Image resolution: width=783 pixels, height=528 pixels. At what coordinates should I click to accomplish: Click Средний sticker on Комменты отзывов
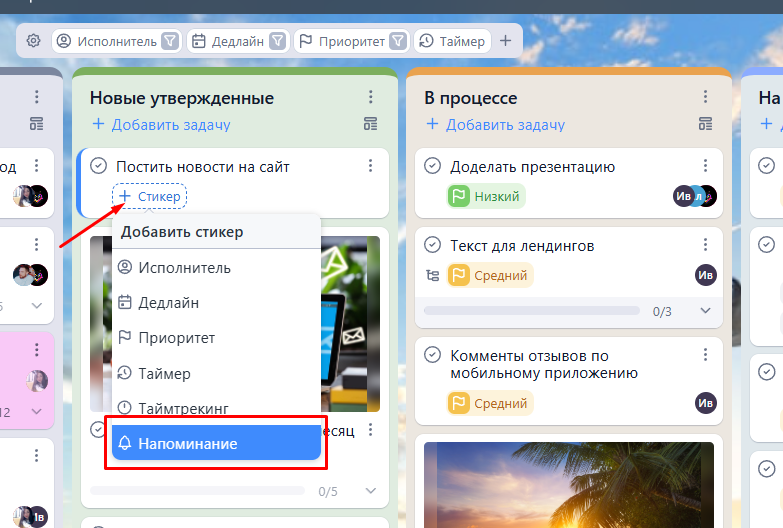click(x=490, y=403)
